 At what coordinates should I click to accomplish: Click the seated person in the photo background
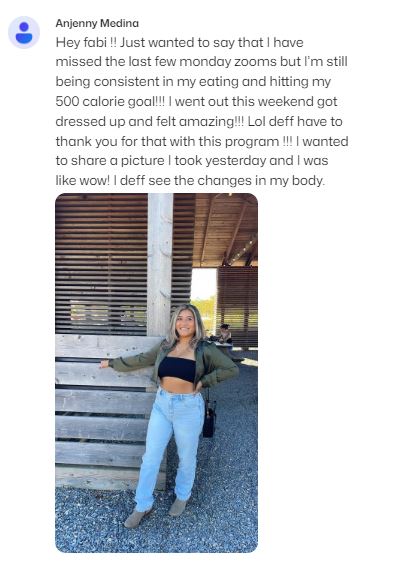pos(225,334)
